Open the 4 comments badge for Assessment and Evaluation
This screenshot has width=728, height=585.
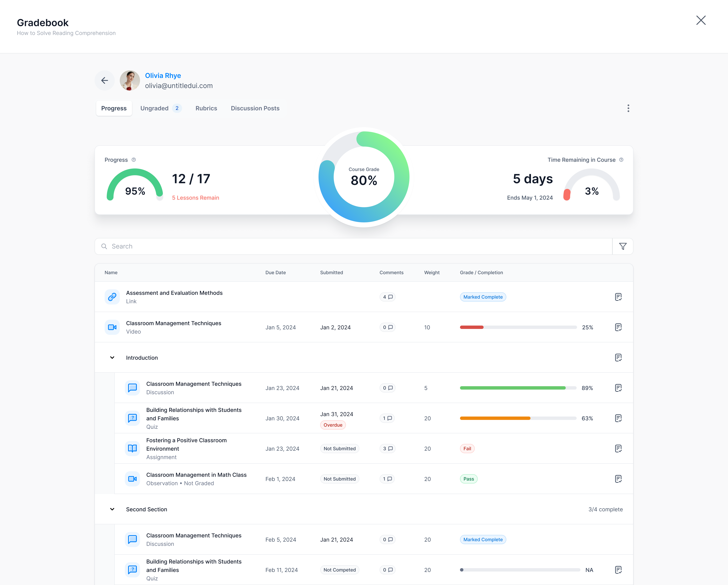(387, 297)
